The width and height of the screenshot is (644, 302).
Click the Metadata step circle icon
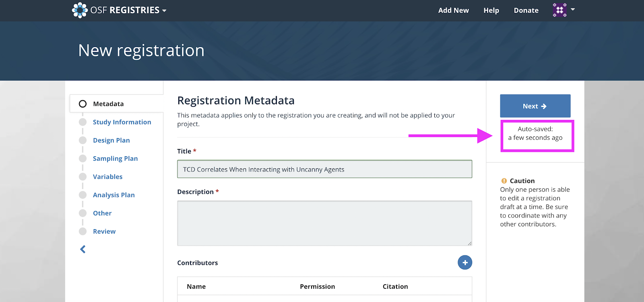[x=83, y=104]
